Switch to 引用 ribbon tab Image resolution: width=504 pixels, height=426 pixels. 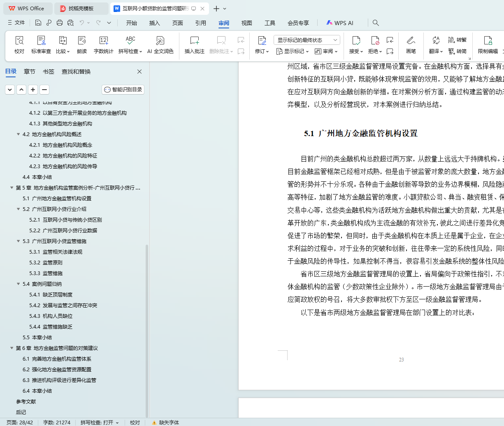[201, 23]
